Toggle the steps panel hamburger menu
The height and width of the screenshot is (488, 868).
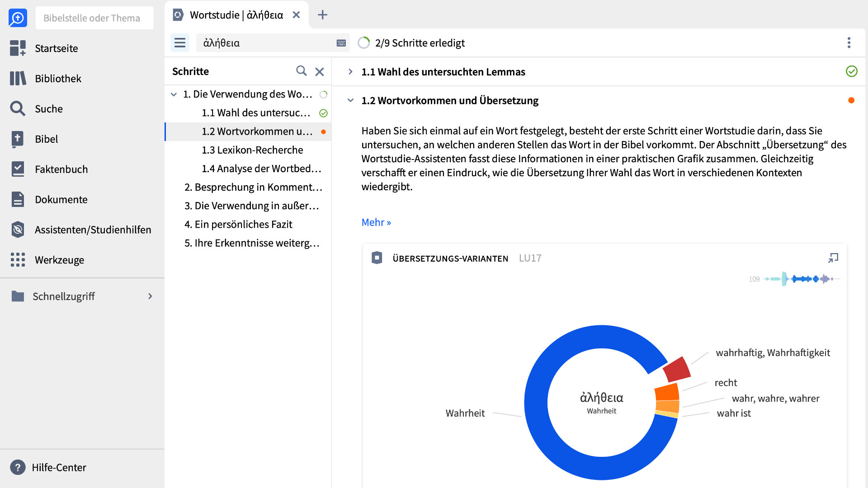coord(180,43)
